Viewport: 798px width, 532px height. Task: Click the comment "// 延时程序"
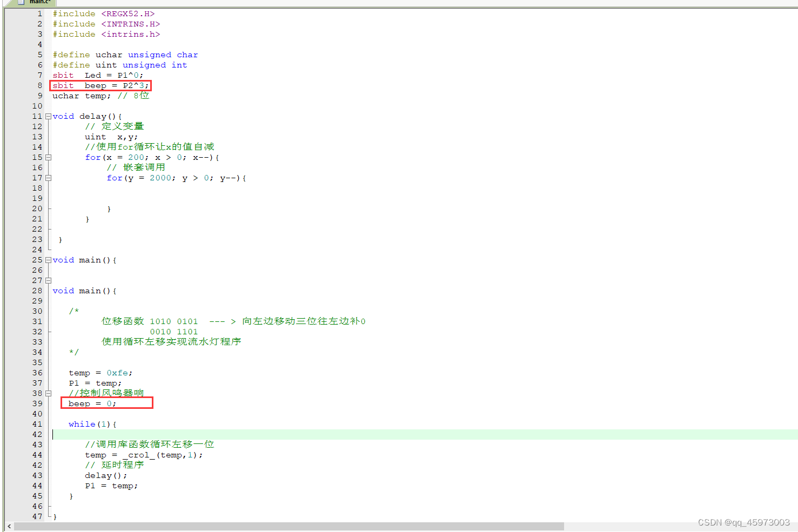pos(115,465)
